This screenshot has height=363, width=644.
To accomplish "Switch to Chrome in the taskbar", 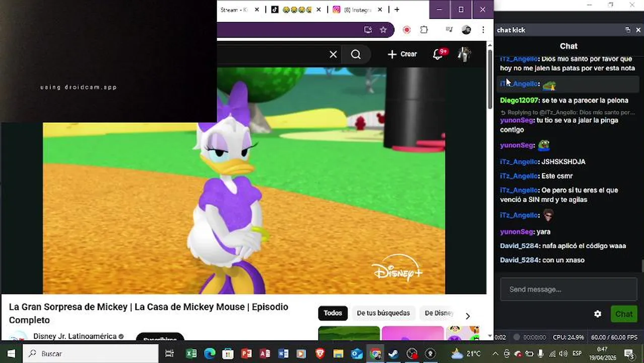I will (x=375, y=353).
